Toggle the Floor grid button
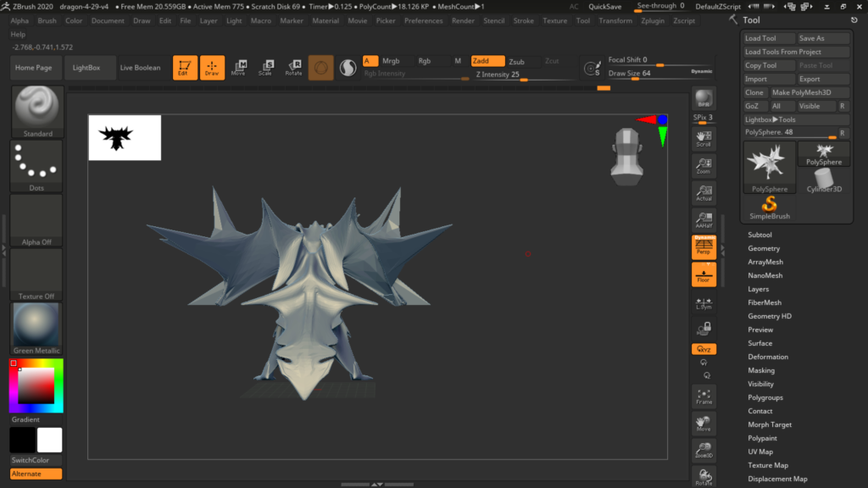The width and height of the screenshot is (868, 488). point(704,274)
